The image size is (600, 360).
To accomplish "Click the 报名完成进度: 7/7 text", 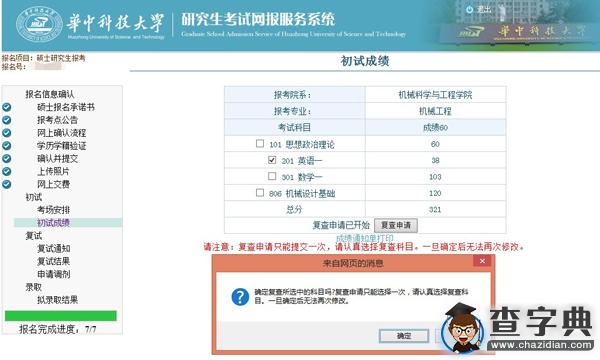I will tap(58, 329).
